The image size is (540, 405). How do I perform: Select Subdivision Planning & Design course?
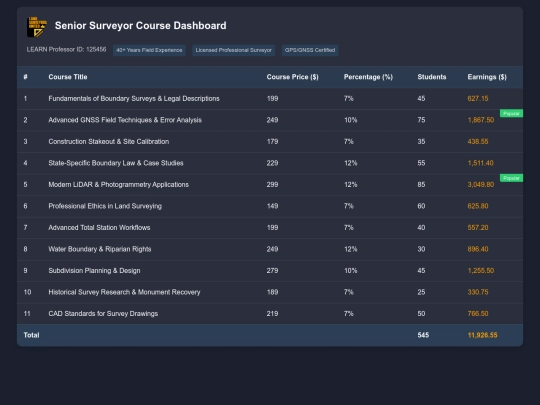tap(94, 271)
